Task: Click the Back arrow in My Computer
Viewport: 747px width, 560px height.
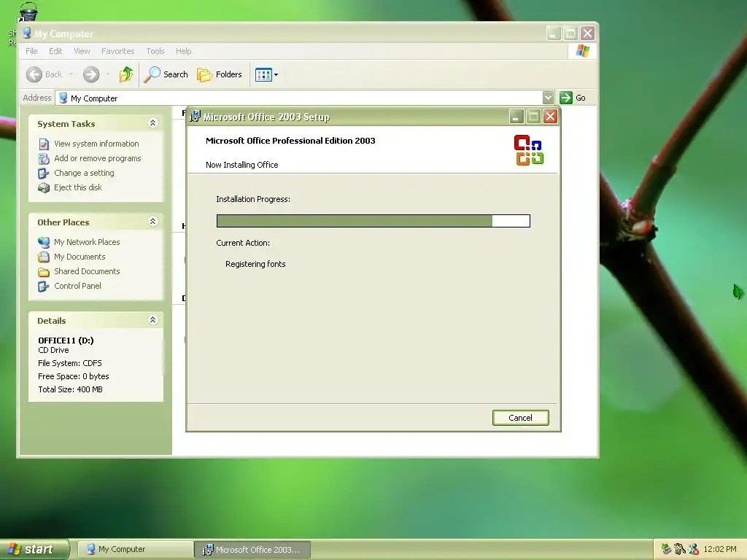Action: tap(34, 74)
